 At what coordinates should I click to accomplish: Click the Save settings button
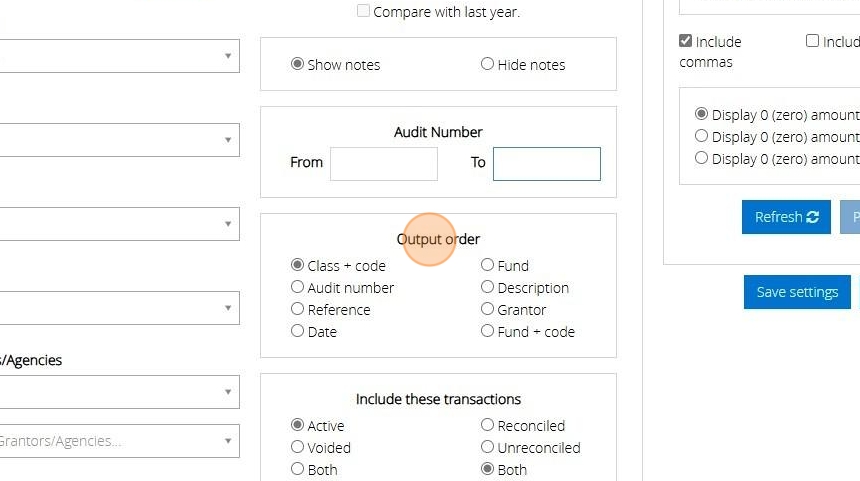tap(797, 292)
